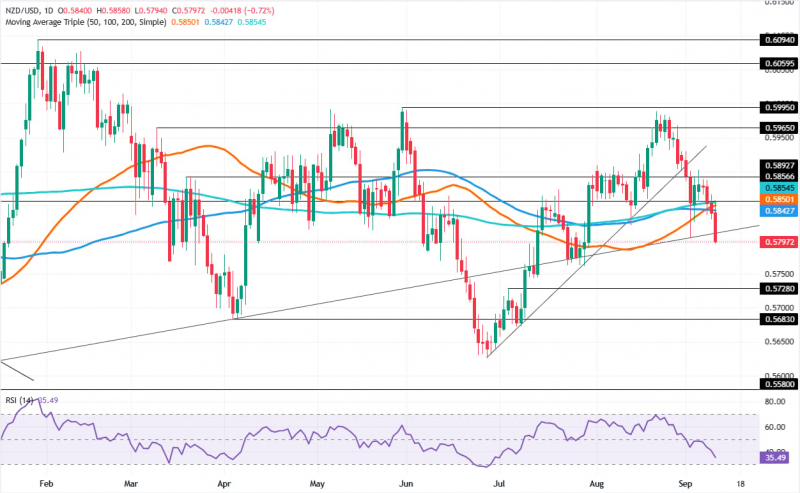Click the 0.56830 price level label
800x493 pixels.
tap(778, 319)
